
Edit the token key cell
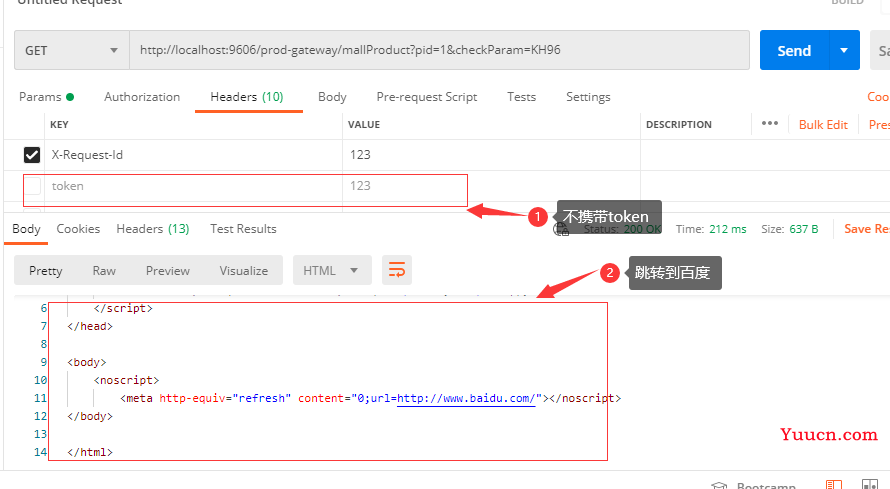(x=193, y=186)
